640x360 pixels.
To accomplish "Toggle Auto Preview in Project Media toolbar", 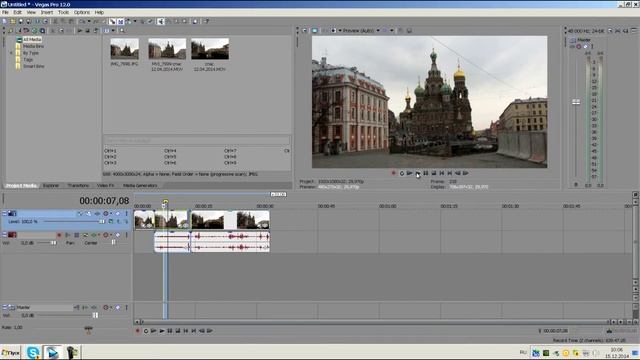I will click(x=96, y=31).
